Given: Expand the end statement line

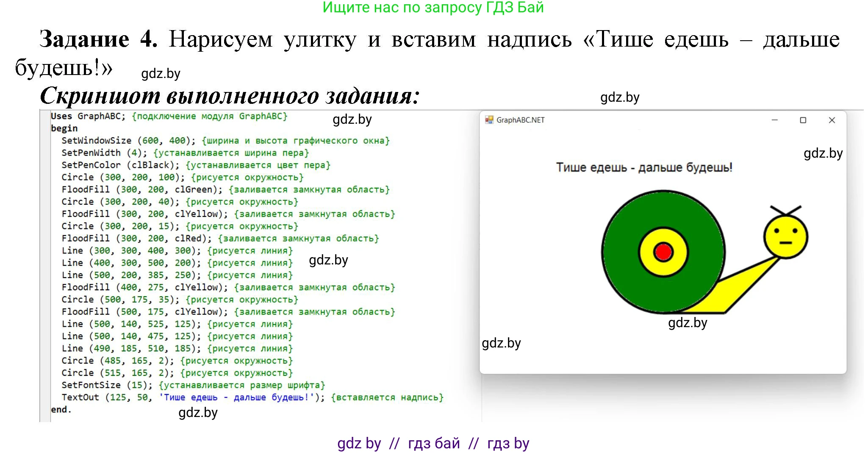Looking at the screenshot, I should tap(61, 409).
